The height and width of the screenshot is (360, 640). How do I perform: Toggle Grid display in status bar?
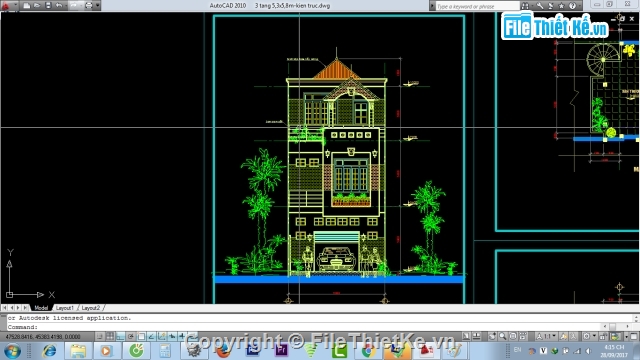tap(110, 337)
